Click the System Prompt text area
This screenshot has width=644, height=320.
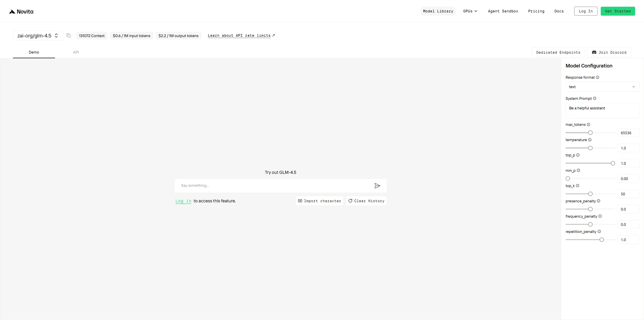(x=602, y=110)
